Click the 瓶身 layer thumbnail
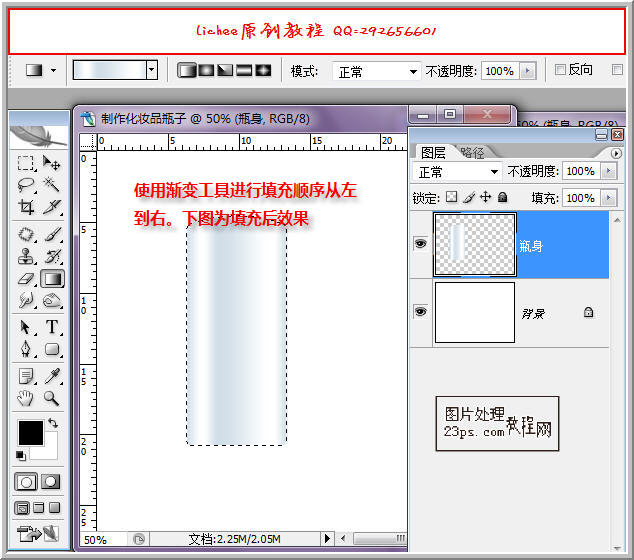 point(474,244)
